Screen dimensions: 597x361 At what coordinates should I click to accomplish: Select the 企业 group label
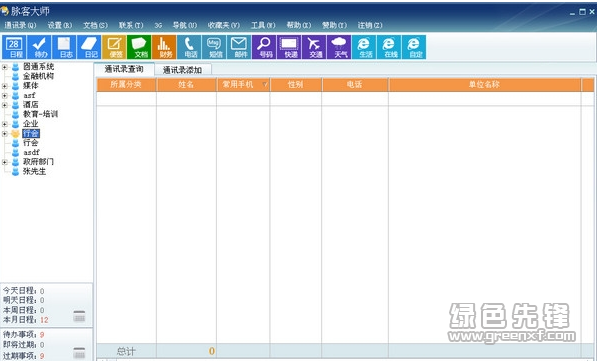click(x=30, y=124)
